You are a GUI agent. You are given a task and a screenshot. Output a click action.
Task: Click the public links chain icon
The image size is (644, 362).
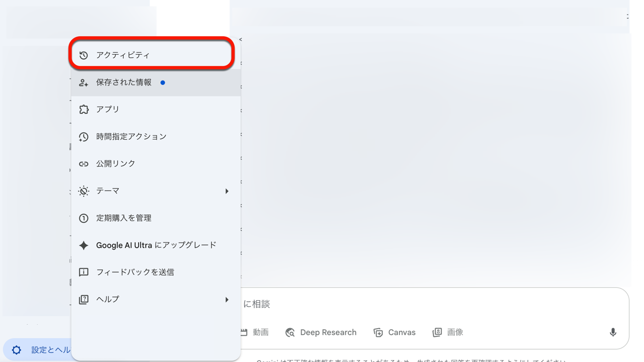(x=83, y=164)
